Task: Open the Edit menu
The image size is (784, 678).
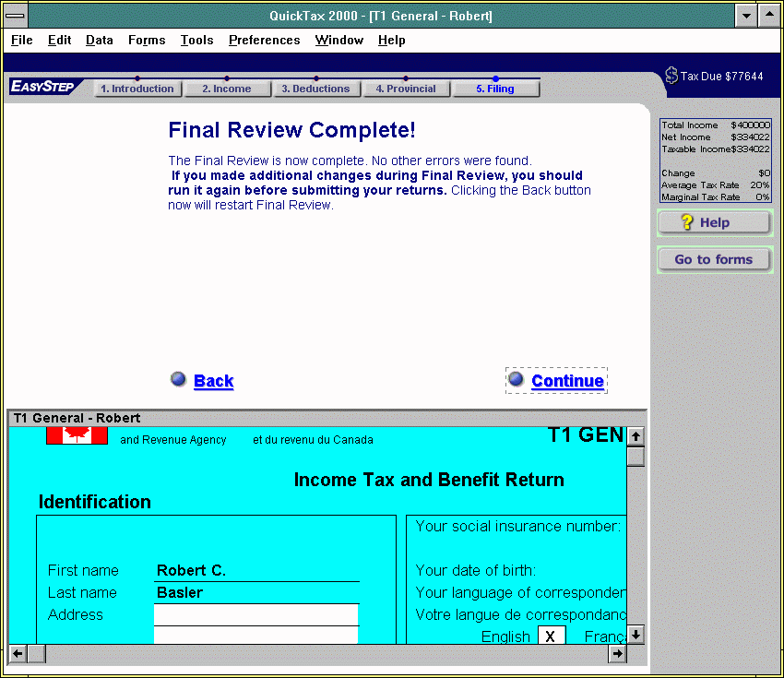Action: click(60, 41)
